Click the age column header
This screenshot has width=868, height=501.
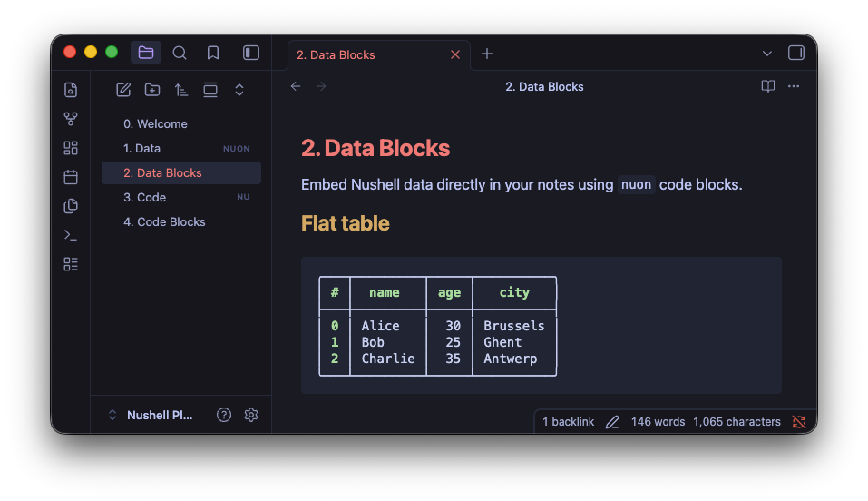449,292
